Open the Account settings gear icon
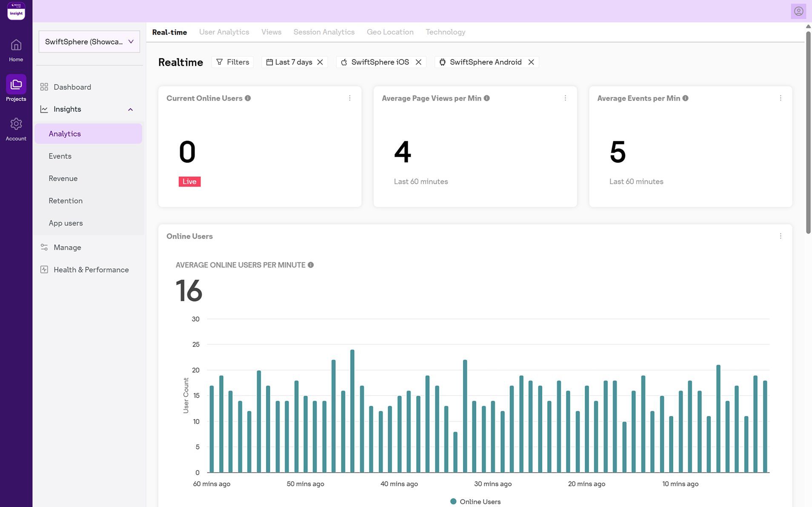This screenshot has height=507, width=812. [16, 124]
